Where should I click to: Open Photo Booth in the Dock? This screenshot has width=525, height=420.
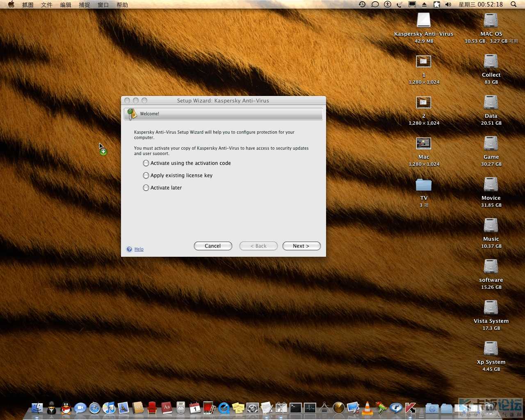coord(210,408)
